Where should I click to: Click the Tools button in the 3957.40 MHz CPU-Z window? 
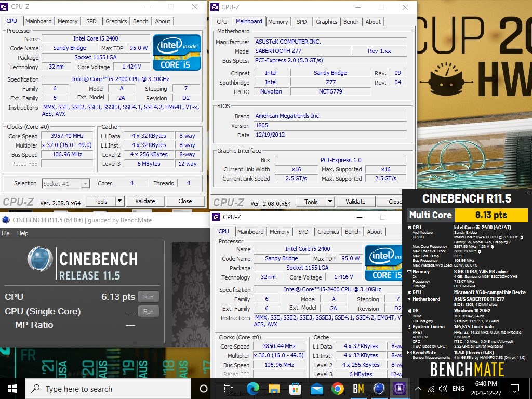pos(101,201)
